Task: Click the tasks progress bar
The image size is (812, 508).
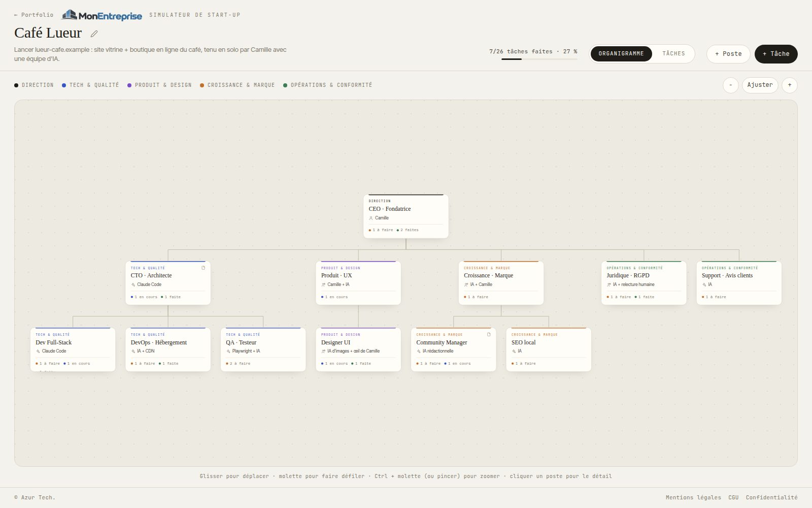Action: tap(539, 59)
